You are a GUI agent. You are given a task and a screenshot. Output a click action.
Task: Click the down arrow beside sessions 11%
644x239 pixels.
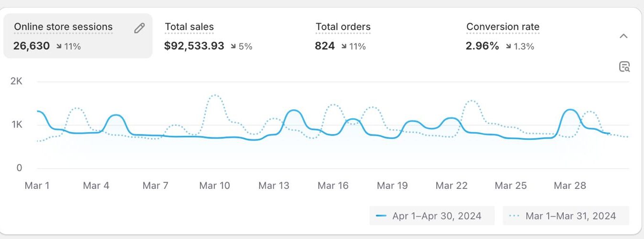coord(59,46)
